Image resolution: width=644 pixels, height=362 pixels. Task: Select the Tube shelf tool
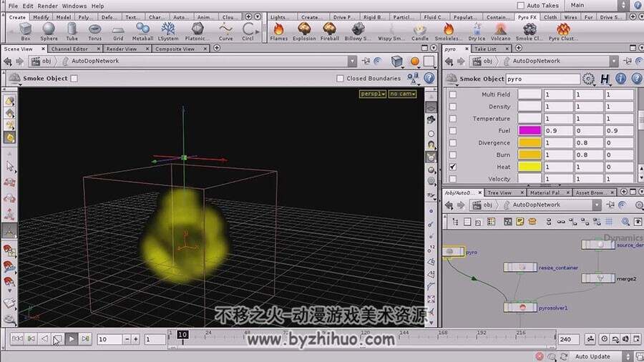(72, 31)
